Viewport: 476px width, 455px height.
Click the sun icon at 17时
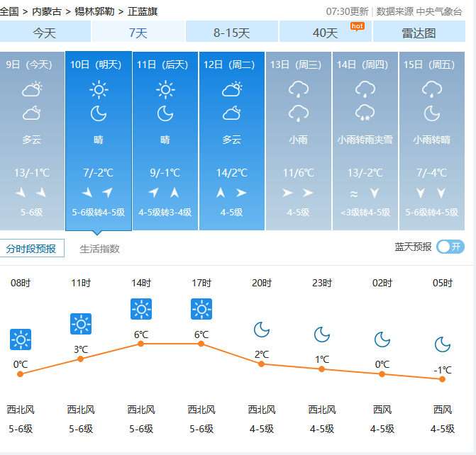tap(201, 309)
